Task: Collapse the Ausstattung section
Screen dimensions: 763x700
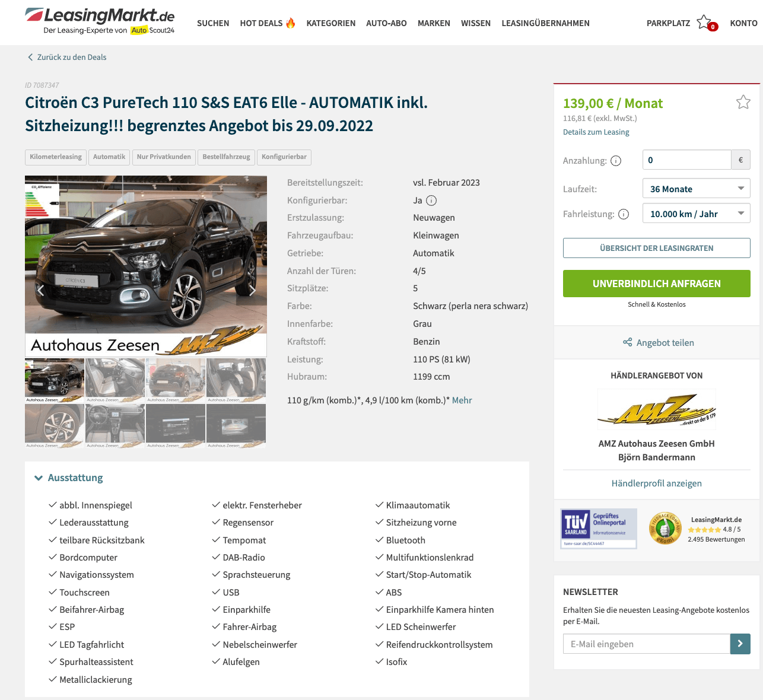Action: (69, 478)
